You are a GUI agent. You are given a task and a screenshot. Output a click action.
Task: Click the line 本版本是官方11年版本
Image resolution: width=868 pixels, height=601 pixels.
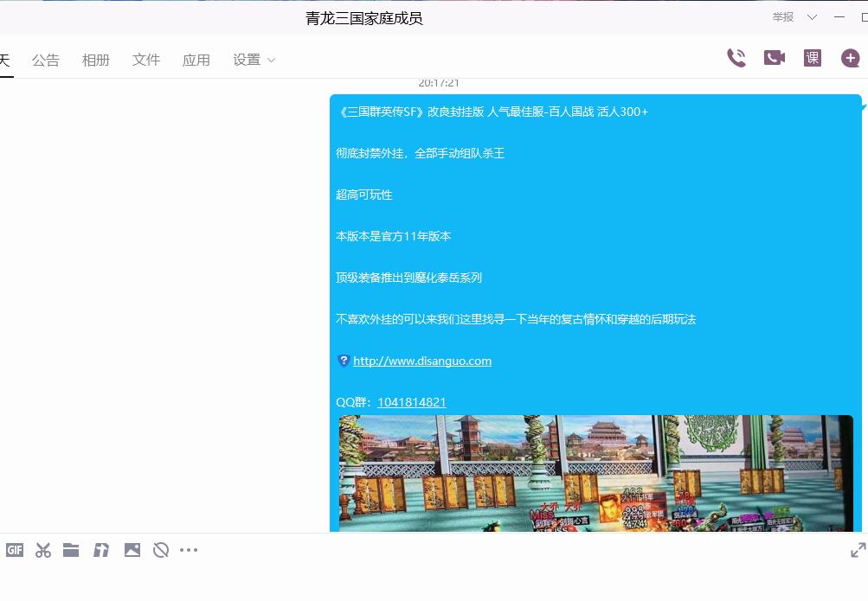[x=394, y=236]
